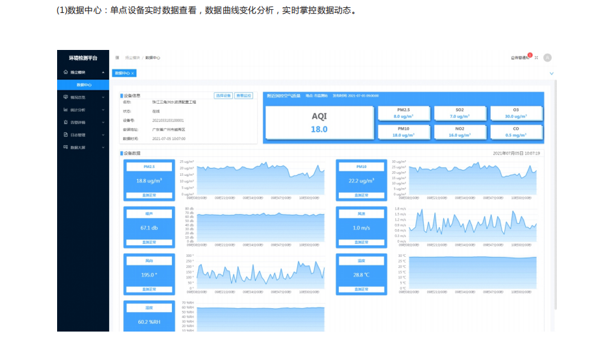Click the document icon beside 日志管理
The image size is (614, 364).
click(66, 135)
